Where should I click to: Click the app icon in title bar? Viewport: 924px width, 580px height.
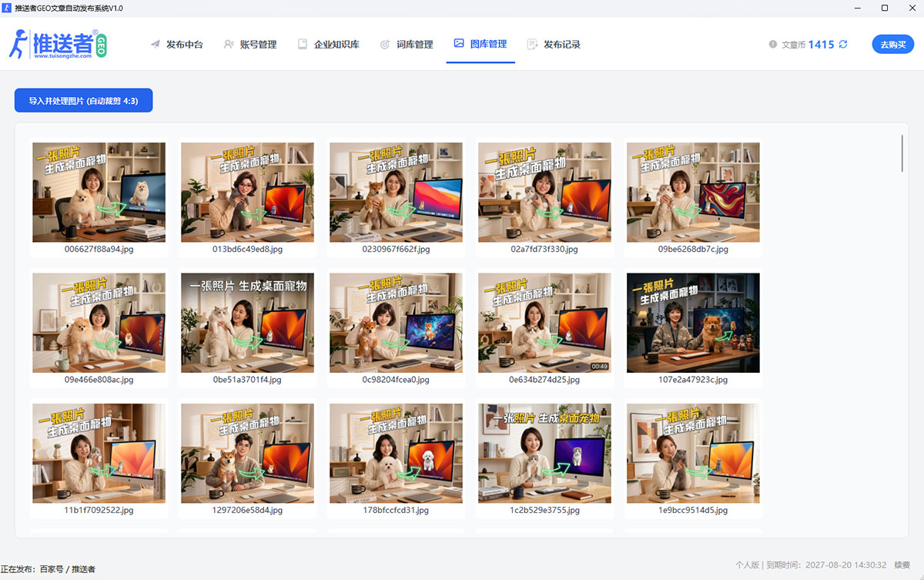[8, 8]
